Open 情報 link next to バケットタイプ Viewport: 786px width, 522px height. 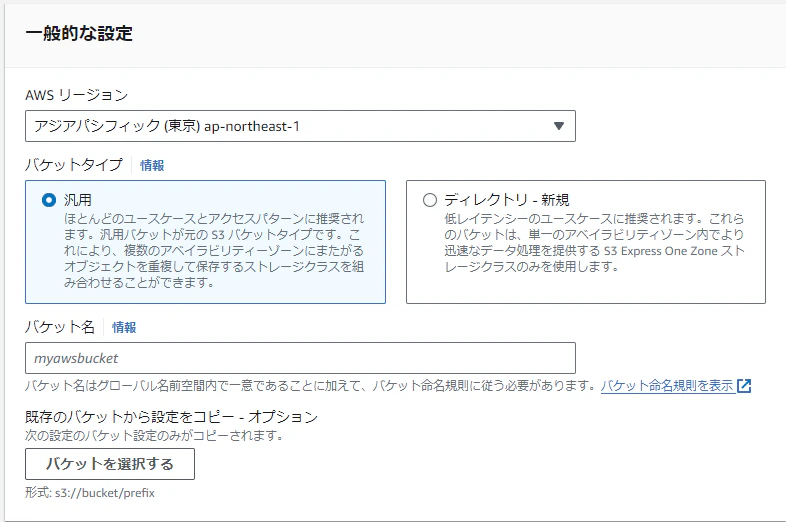152,165
